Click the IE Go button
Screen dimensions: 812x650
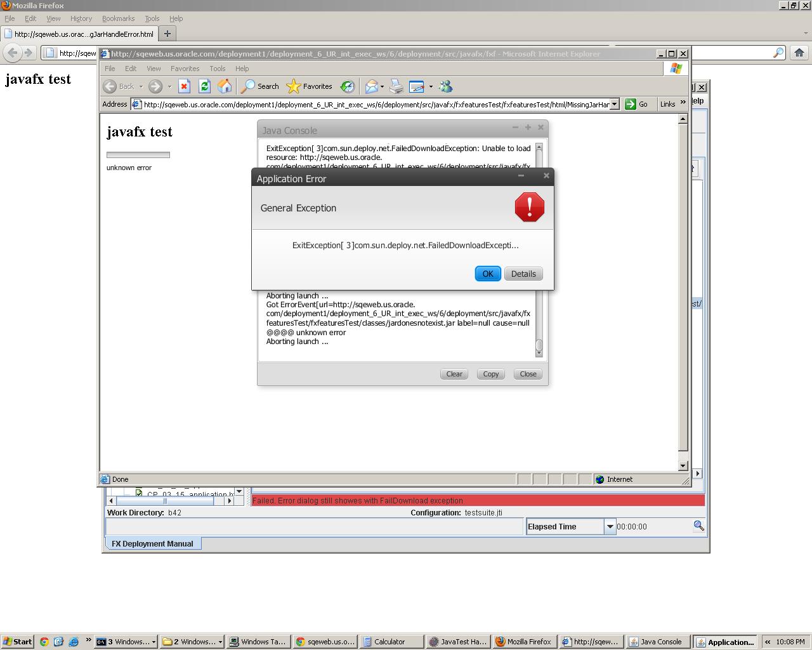(x=637, y=104)
